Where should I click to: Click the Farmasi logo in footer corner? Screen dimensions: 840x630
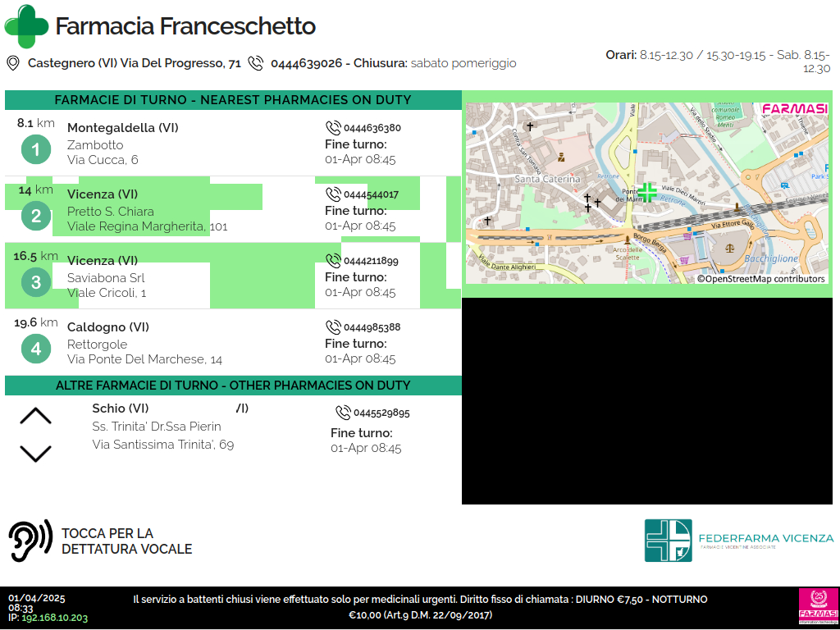818,607
